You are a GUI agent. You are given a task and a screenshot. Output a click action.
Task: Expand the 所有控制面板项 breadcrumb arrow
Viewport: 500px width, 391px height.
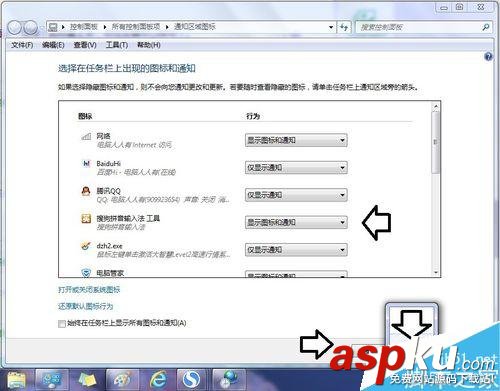pos(167,27)
